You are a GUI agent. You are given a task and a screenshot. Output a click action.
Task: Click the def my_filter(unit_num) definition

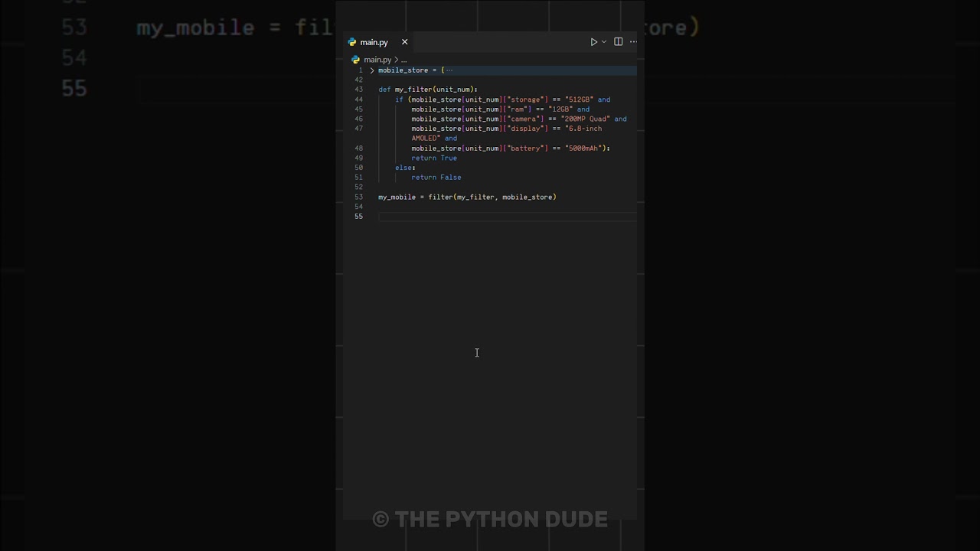428,90
